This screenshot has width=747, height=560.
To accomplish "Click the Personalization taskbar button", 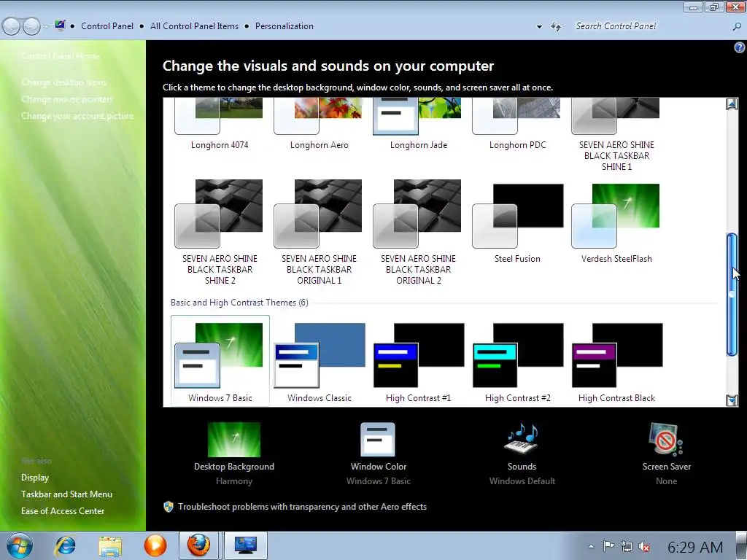I will point(245,545).
